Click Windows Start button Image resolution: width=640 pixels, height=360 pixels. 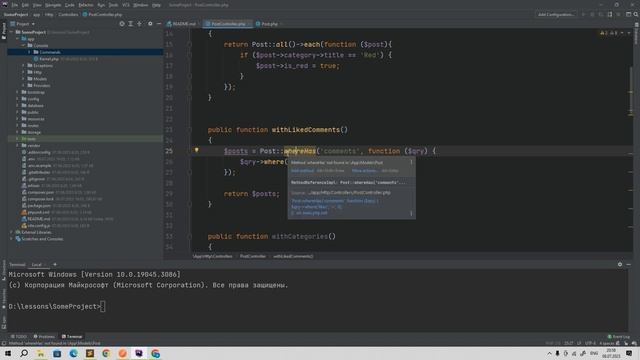click(8, 353)
